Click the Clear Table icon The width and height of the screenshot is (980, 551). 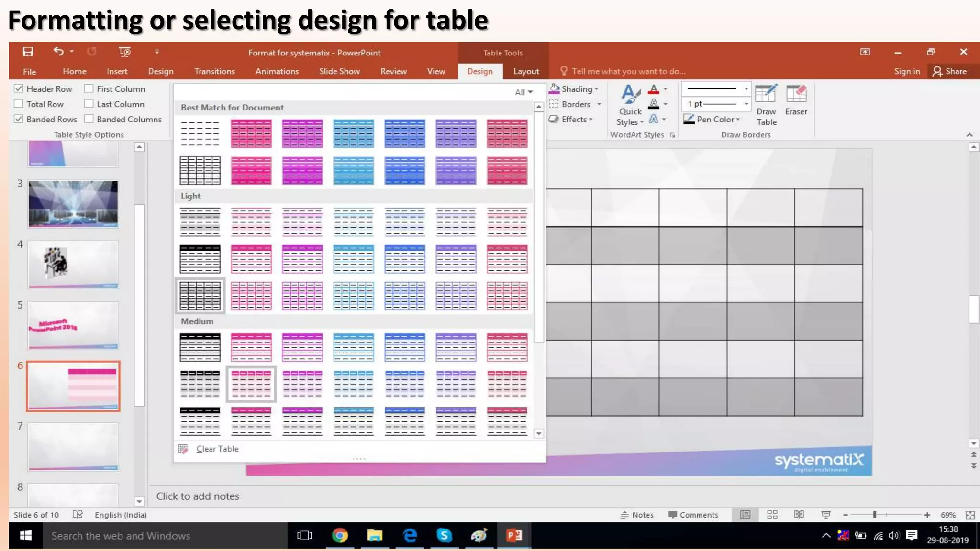click(183, 449)
